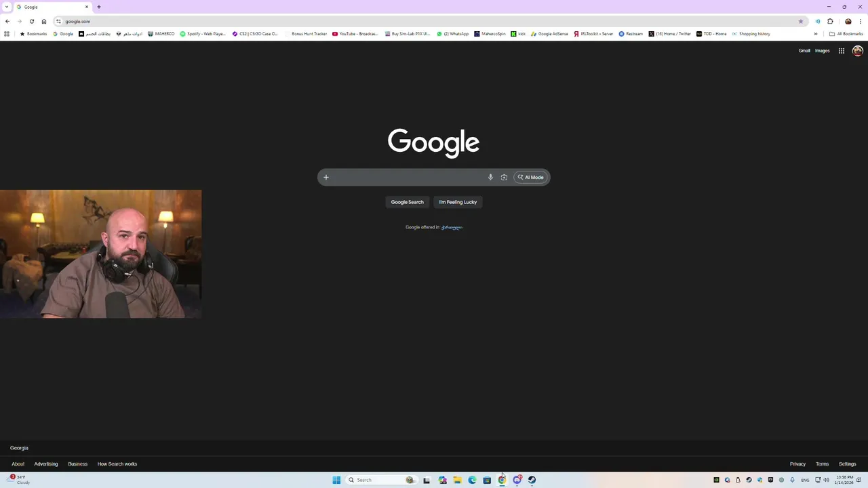
Task: Open the taskbar clock showing 10:58 PM
Action: click(x=845, y=480)
